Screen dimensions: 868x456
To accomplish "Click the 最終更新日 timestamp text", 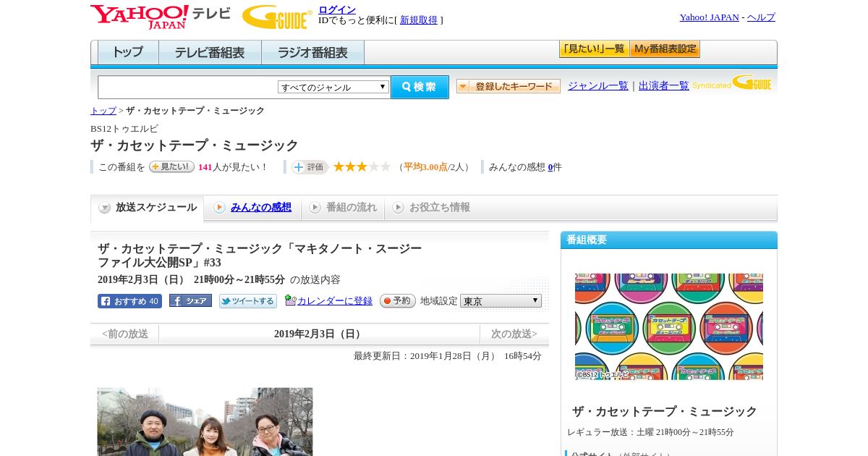I will click(448, 356).
